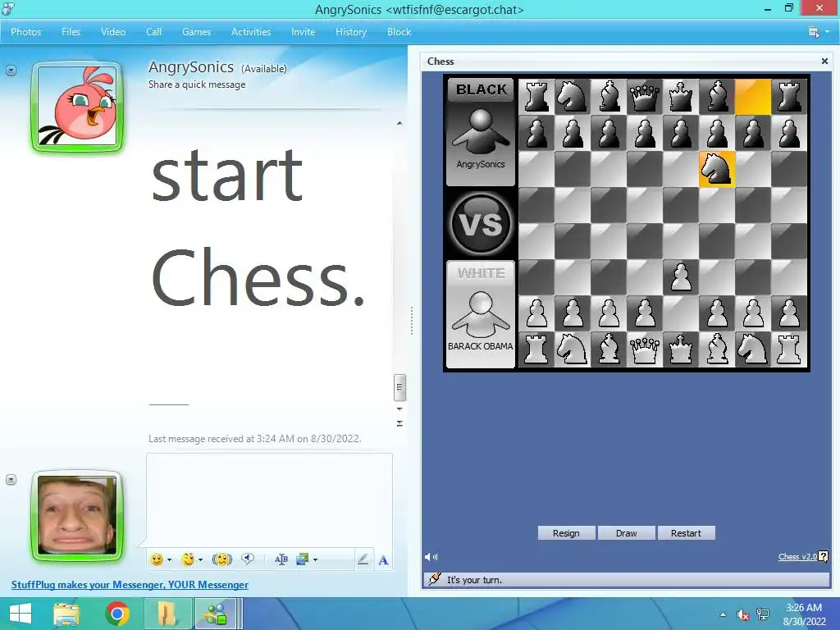Open the Games menu
Image resolution: width=840 pixels, height=630 pixels.
click(196, 32)
